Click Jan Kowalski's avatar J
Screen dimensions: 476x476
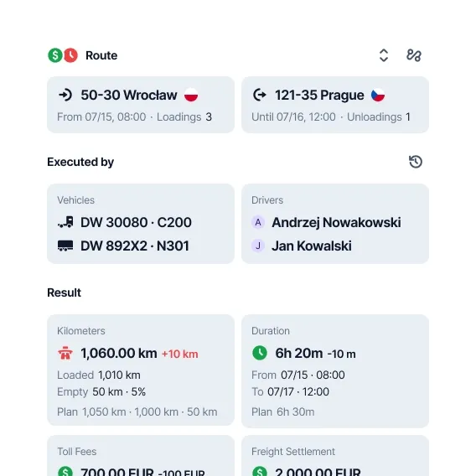tap(258, 246)
